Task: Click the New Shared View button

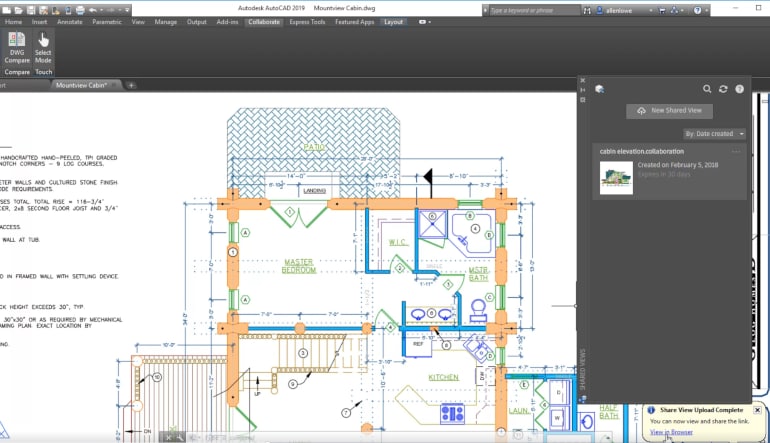Action: [x=669, y=111]
